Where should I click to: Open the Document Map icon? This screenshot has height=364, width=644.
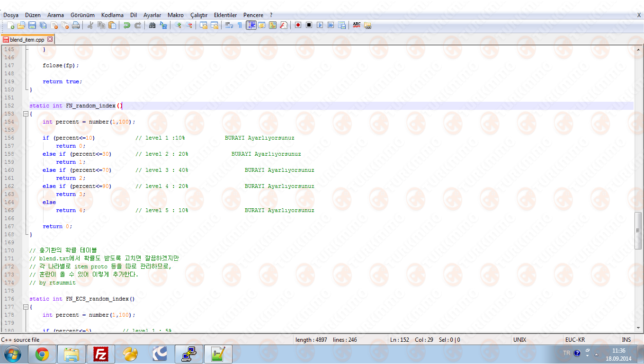click(273, 25)
